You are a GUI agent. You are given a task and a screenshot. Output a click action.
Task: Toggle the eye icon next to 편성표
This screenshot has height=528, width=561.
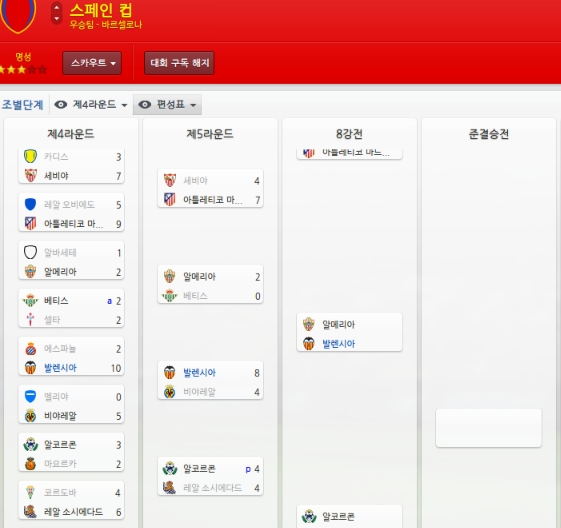[x=145, y=104]
